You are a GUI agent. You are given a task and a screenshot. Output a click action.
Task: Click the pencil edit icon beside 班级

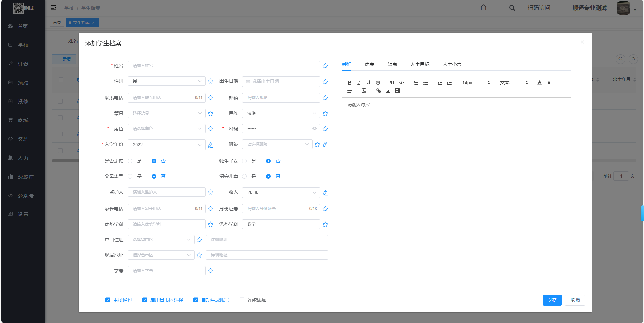(325, 145)
